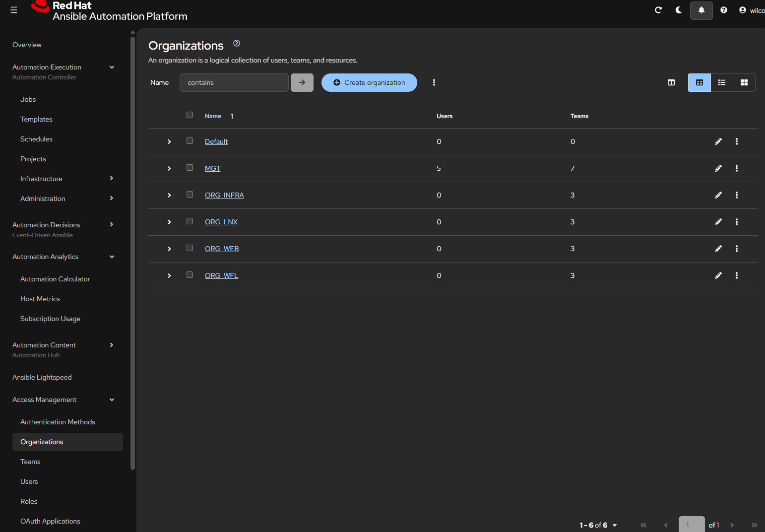Open help using the question mark icon
Image resolution: width=765 pixels, height=532 pixels.
pyautogui.click(x=724, y=10)
